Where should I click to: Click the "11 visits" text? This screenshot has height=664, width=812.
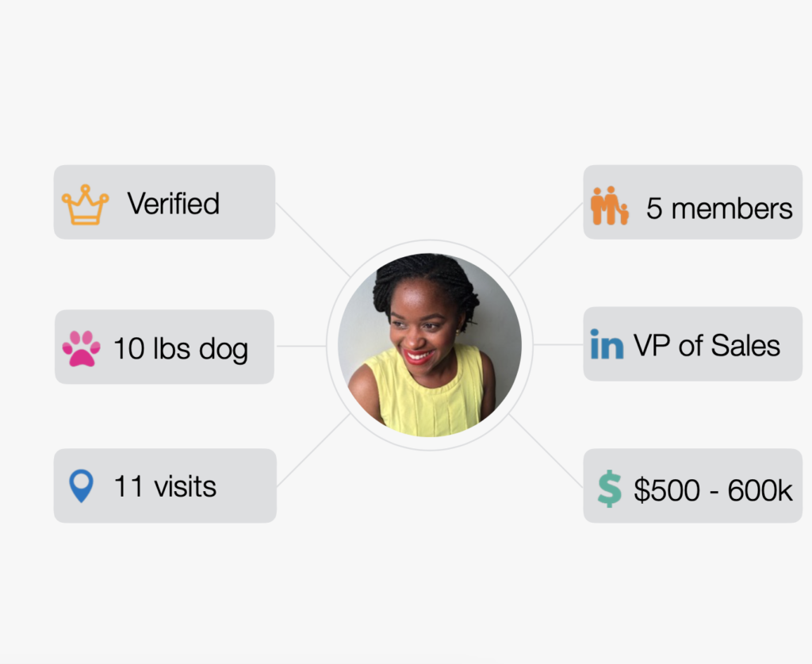pos(165,486)
